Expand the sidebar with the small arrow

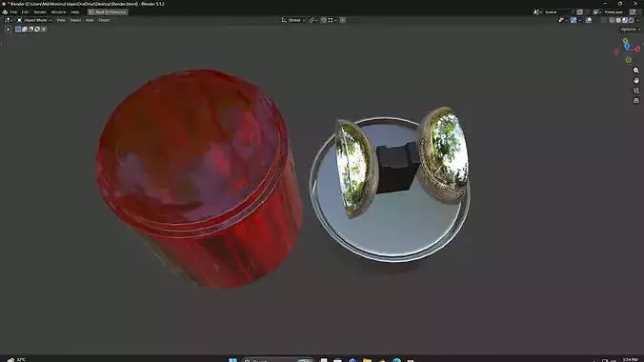click(642, 43)
